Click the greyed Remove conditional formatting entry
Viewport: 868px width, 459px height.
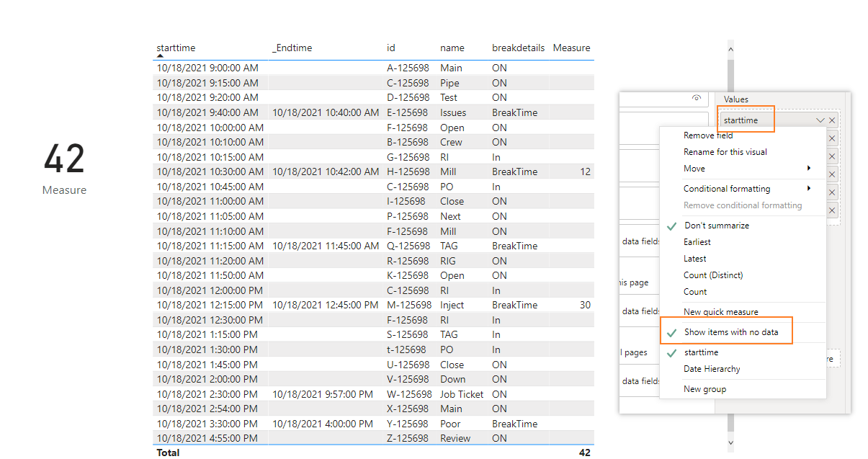pyautogui.click(x=742, y=205)
